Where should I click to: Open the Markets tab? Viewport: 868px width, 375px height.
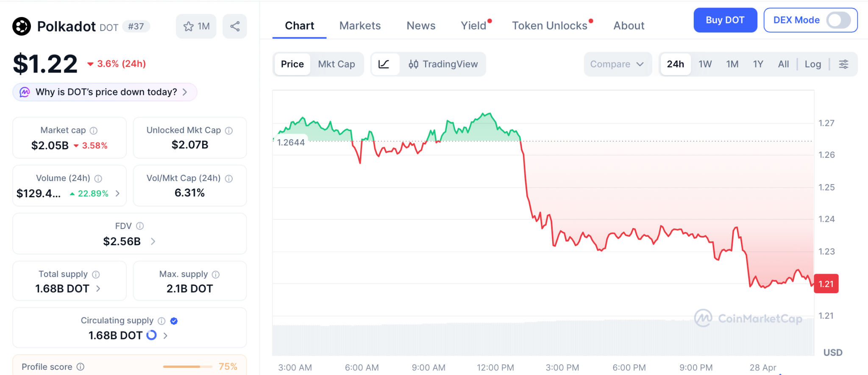pos(360,26)
